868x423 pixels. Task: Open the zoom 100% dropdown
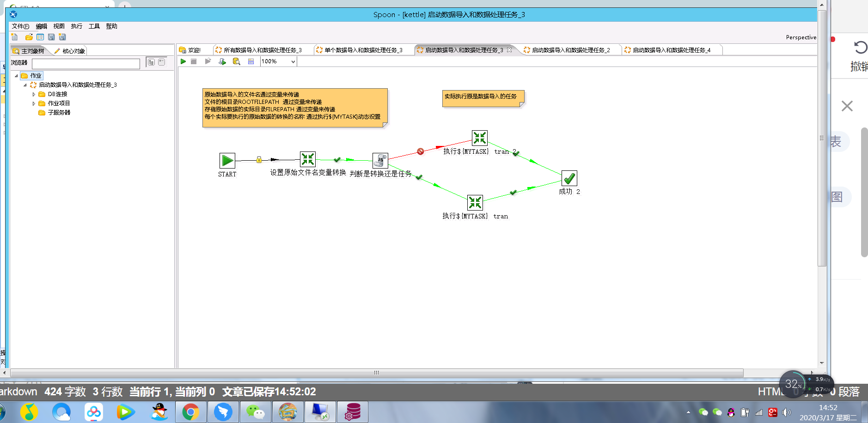coord(293,61)
